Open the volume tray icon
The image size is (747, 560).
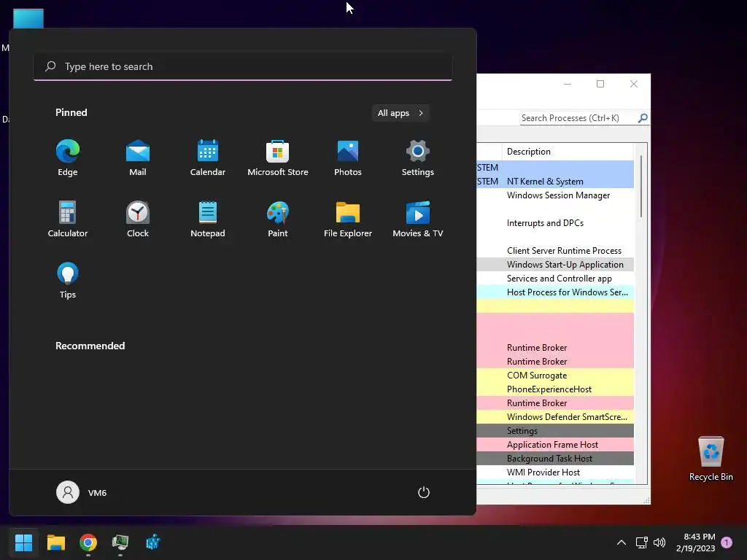(x=659, y=542)
